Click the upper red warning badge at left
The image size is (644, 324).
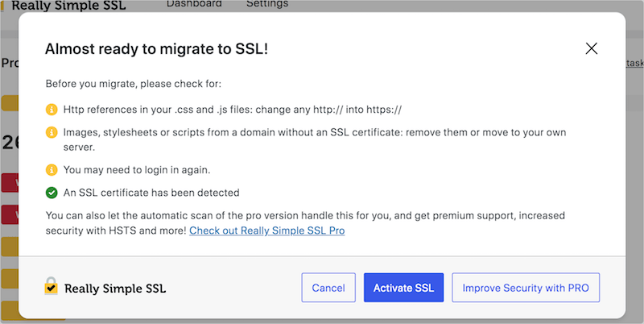tap(10, 183)
